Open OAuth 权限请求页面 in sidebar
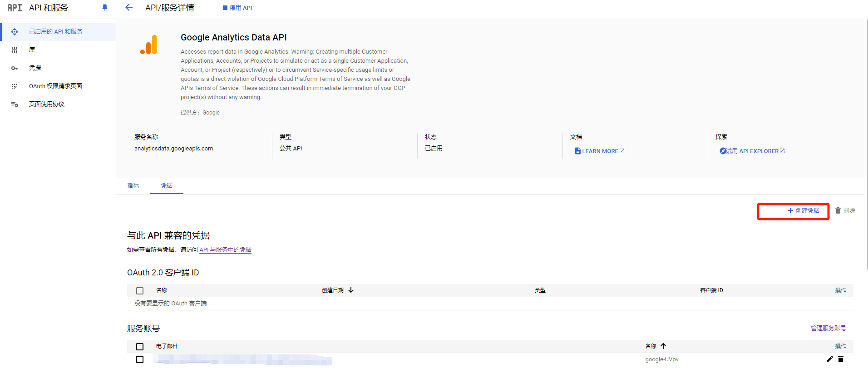 click(x=58, y=86)
